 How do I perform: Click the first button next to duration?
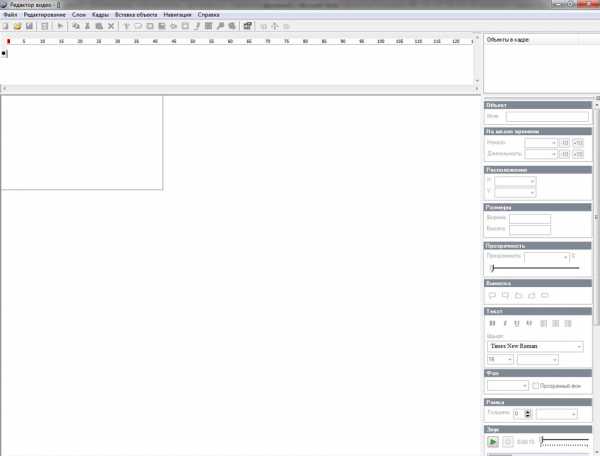pos(564,154)
